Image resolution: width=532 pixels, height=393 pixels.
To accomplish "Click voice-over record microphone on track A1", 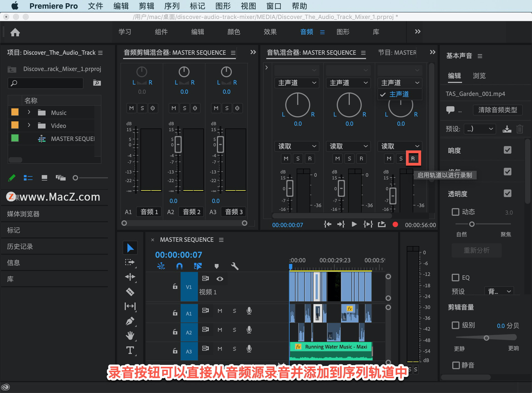I will 249,311.
